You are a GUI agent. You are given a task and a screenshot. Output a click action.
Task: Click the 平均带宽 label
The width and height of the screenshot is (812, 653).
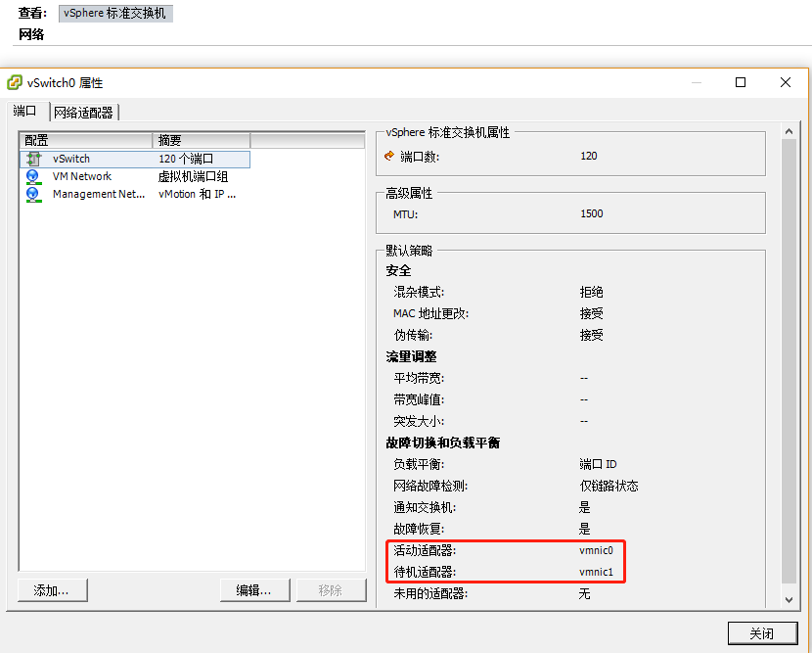click(x=419, y=378)
